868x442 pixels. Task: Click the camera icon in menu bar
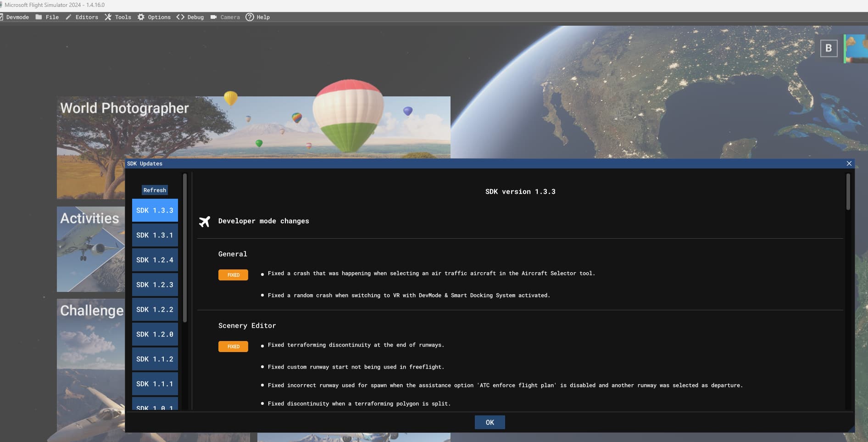click(213, 17)
